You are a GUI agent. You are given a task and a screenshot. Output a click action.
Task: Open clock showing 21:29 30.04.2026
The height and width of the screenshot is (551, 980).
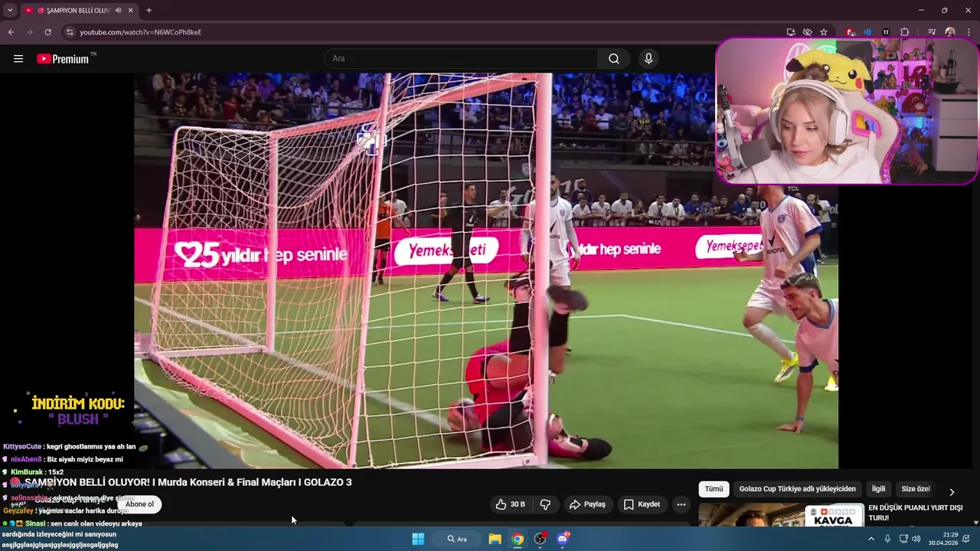click(943, 539)
